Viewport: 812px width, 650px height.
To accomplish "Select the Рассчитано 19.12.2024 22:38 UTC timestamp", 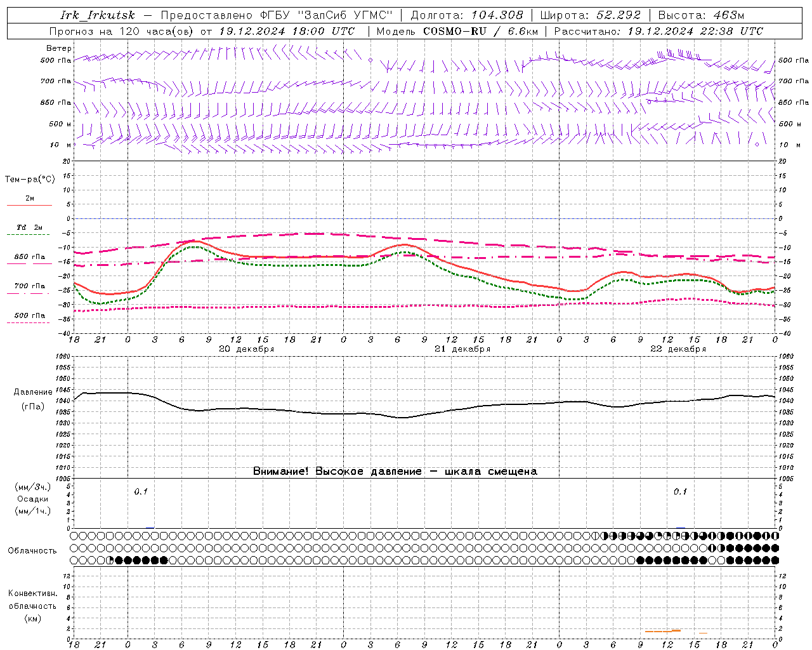I will click(658, 31).
